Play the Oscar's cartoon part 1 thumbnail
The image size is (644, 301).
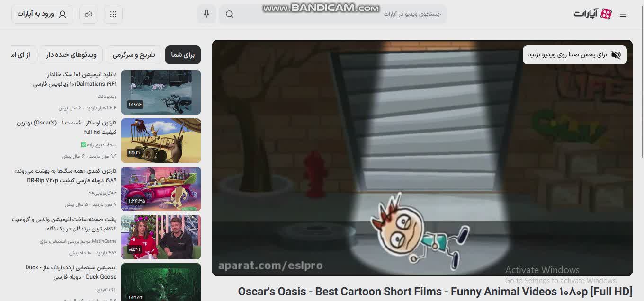(x=161, y=141)
